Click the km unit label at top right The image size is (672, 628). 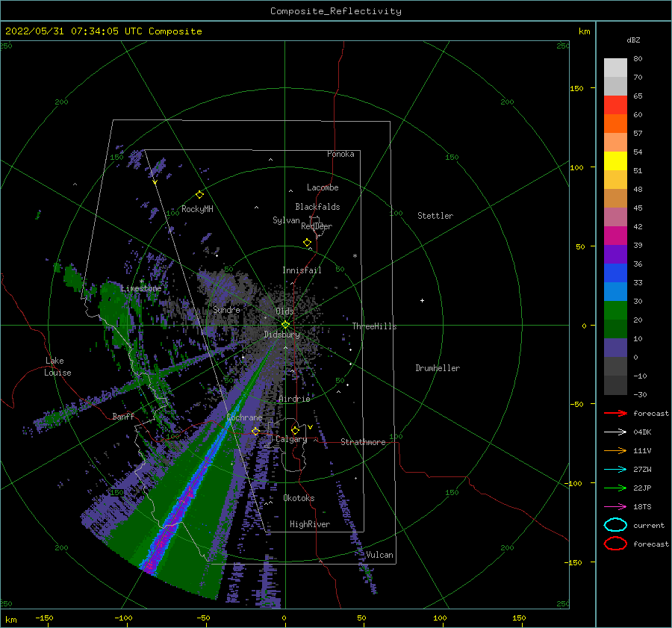click(x=584, y=31)
